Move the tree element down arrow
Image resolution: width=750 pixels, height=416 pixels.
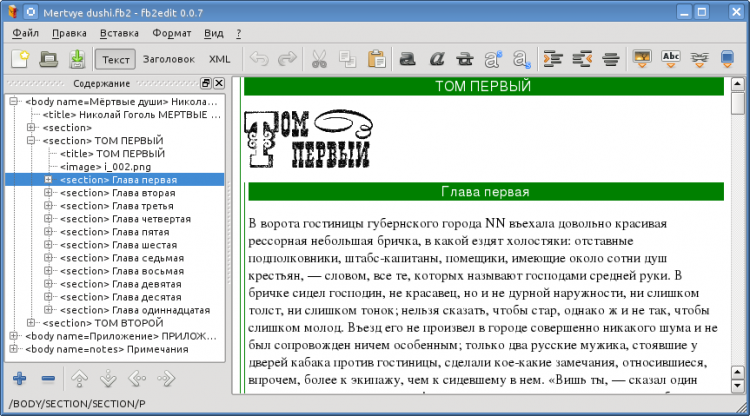click(x=108, y=379)
